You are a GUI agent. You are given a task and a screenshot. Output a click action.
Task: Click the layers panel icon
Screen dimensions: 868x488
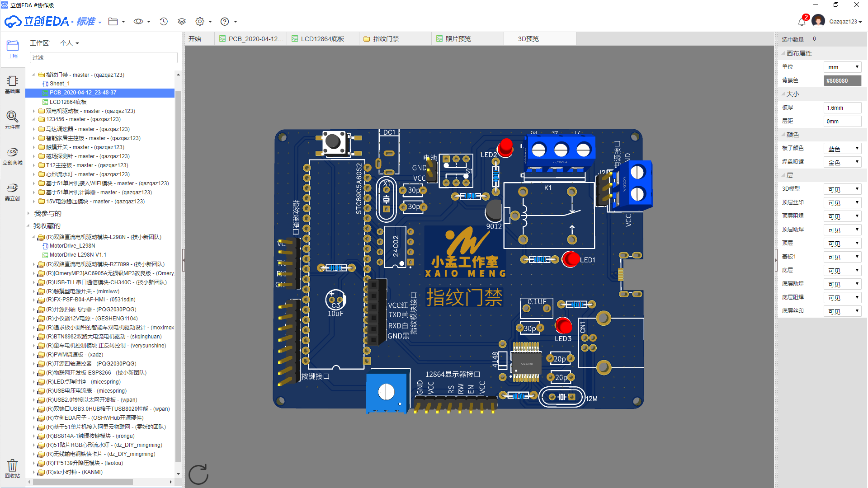[x=182, y=23]
